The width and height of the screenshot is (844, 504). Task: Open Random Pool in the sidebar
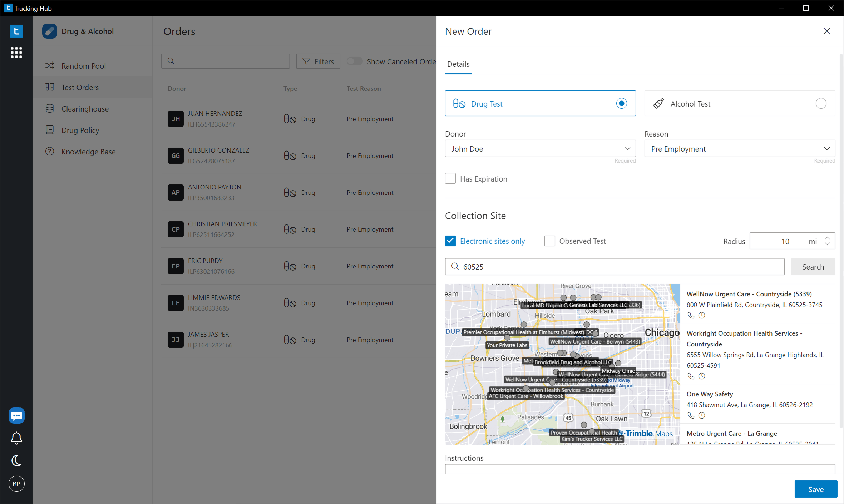pyautogui.click(x=92, y=66)
